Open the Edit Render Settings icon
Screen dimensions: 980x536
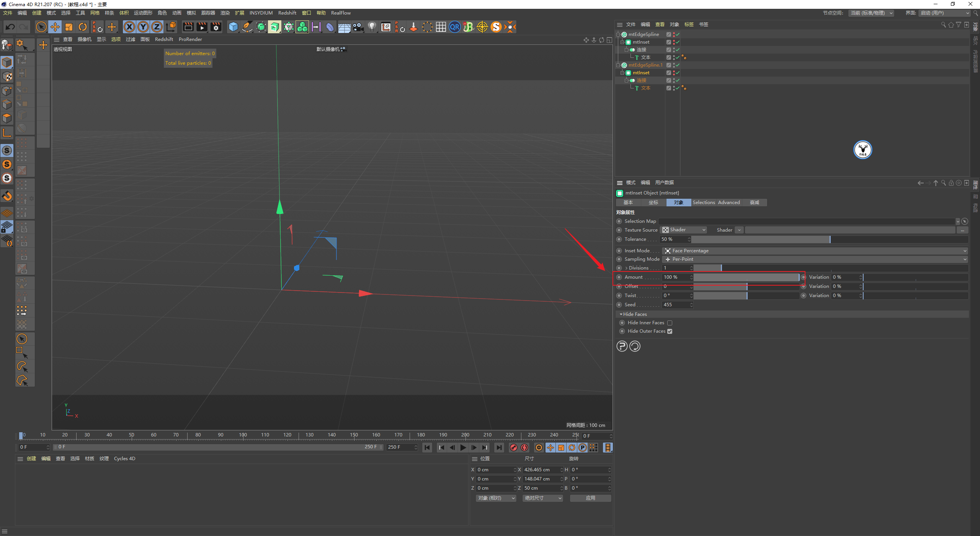[216, 27]
